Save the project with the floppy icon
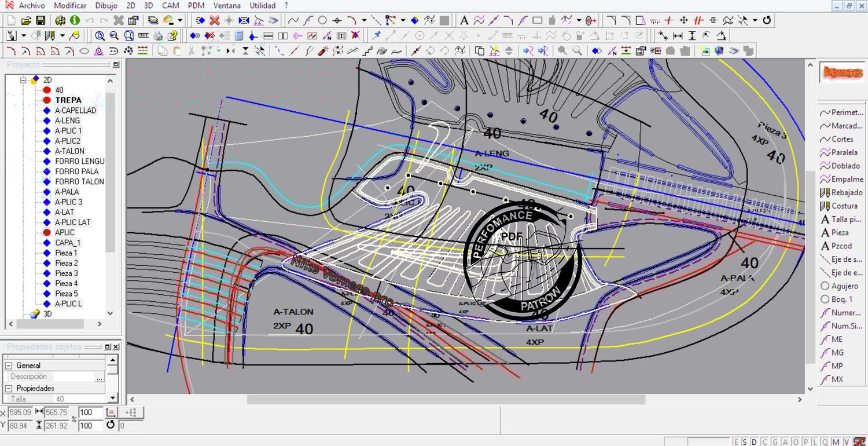This screenshot has height=446, width=868. [x=41, y=20]
